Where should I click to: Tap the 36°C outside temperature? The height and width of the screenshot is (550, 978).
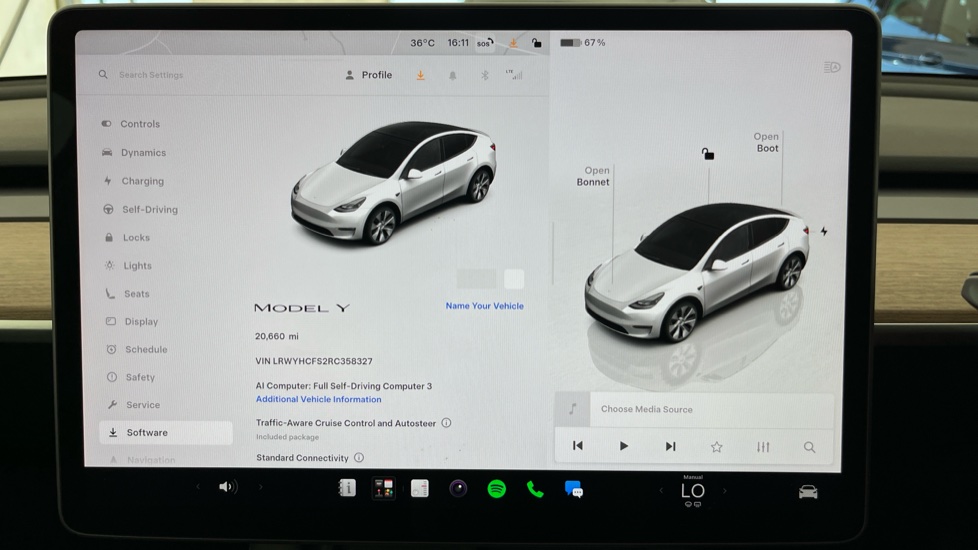422,42
